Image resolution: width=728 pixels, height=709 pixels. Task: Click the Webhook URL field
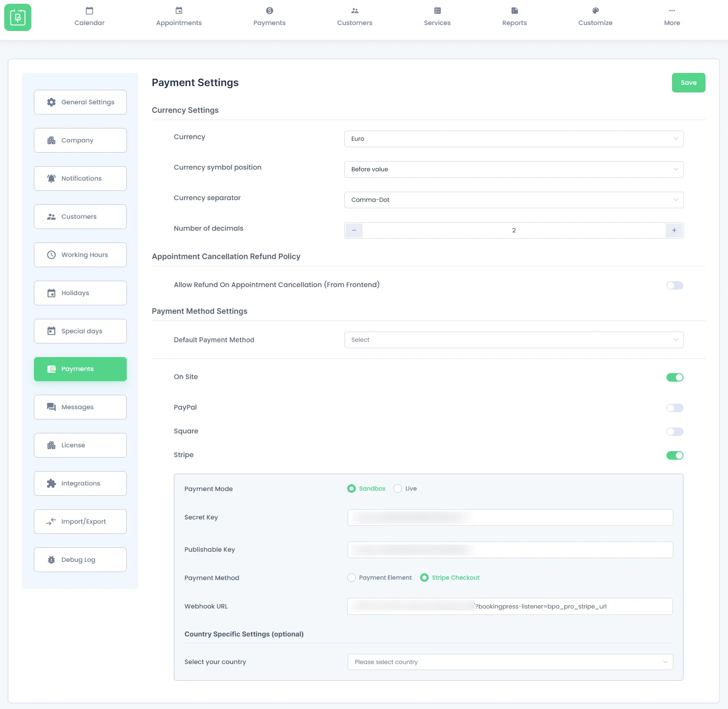tap(510, 606)
